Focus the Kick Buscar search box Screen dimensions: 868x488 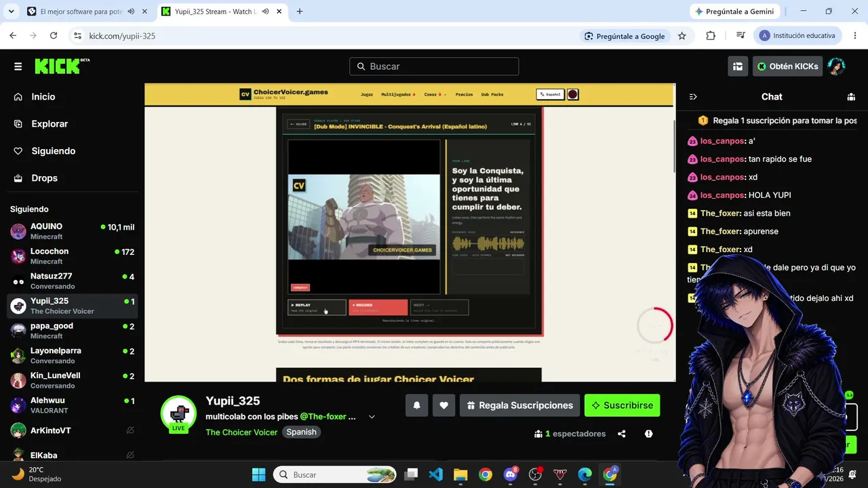tap(434, 66)
